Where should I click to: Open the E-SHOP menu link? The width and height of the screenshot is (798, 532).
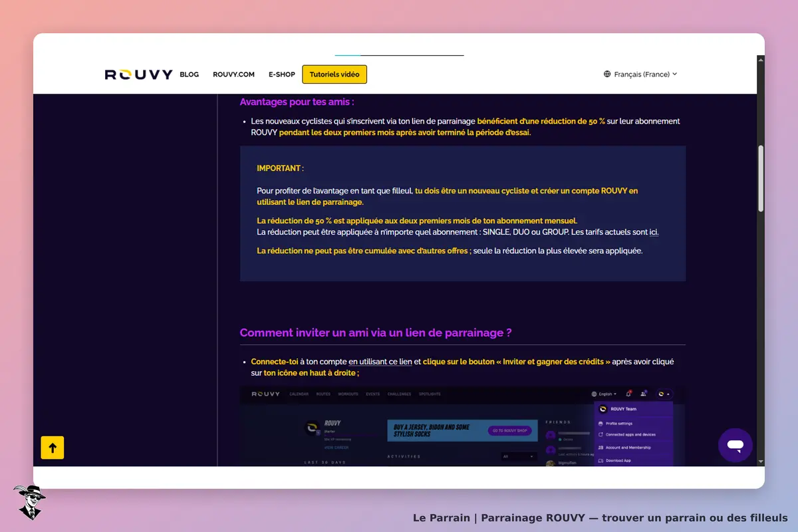pyautogui.click(x=282, y=74)
